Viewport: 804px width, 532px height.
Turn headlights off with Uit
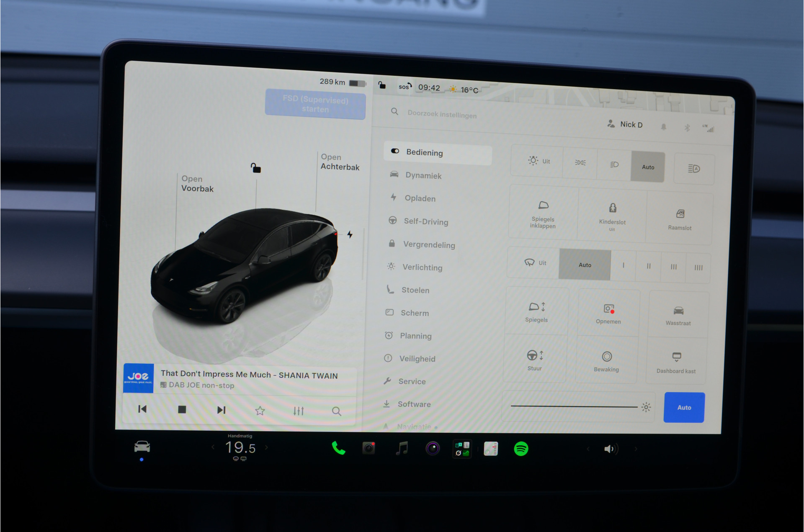(539, 161)
